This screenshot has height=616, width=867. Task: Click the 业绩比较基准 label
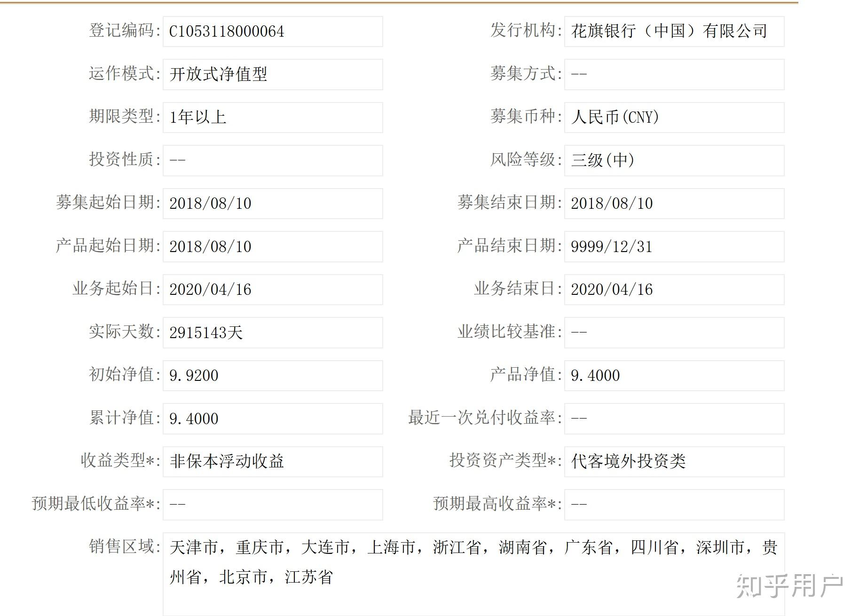(510, 332)
